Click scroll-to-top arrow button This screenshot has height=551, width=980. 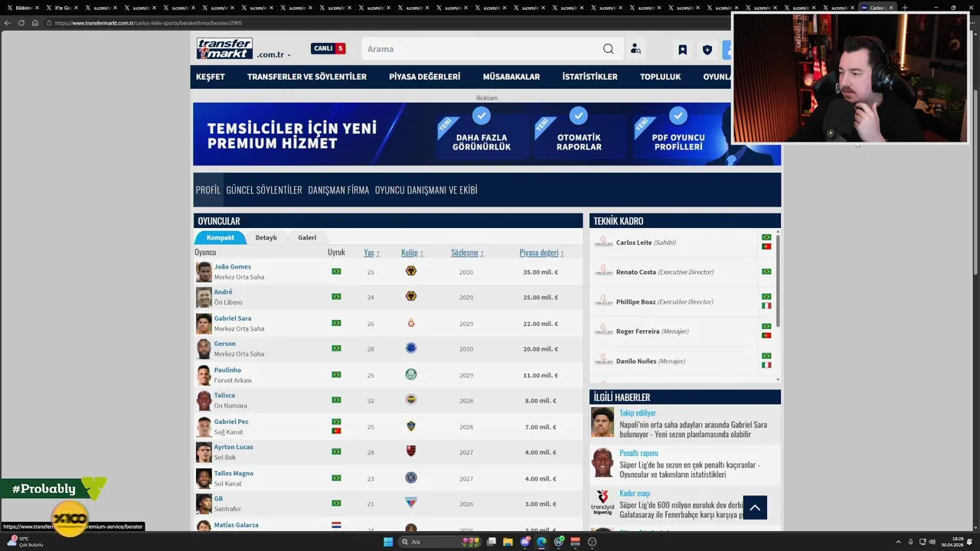click(x=755, y=507)
